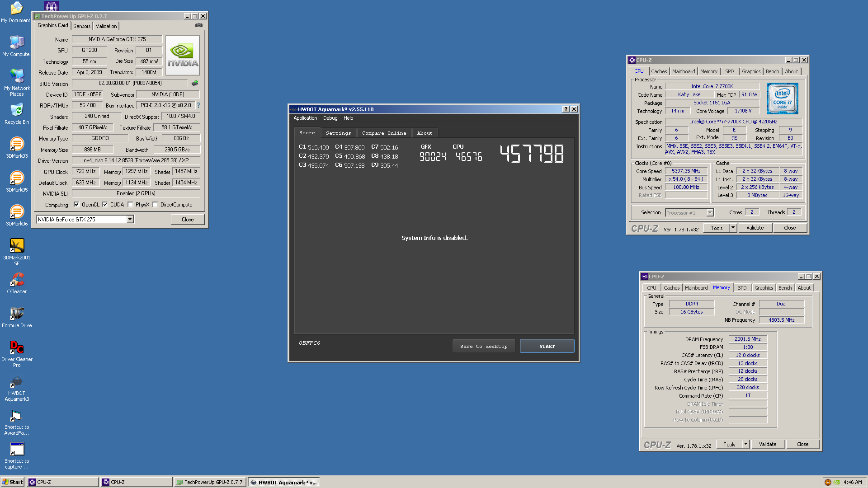This screenshot has width=868, height=488.
Task: Switch to Aquamark Settings tab
Action: pyautogui.click(x=338, y=133)
